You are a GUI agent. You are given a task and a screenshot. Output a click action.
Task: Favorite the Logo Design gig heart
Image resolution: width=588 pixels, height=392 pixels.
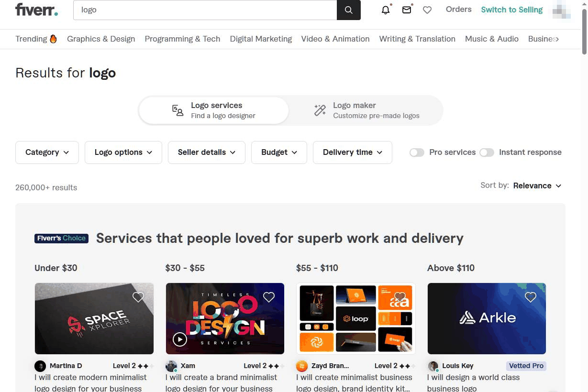pos(269,297)
